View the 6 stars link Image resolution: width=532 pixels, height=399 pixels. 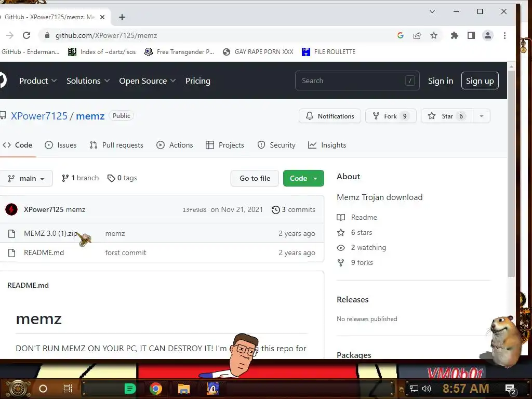354,232
